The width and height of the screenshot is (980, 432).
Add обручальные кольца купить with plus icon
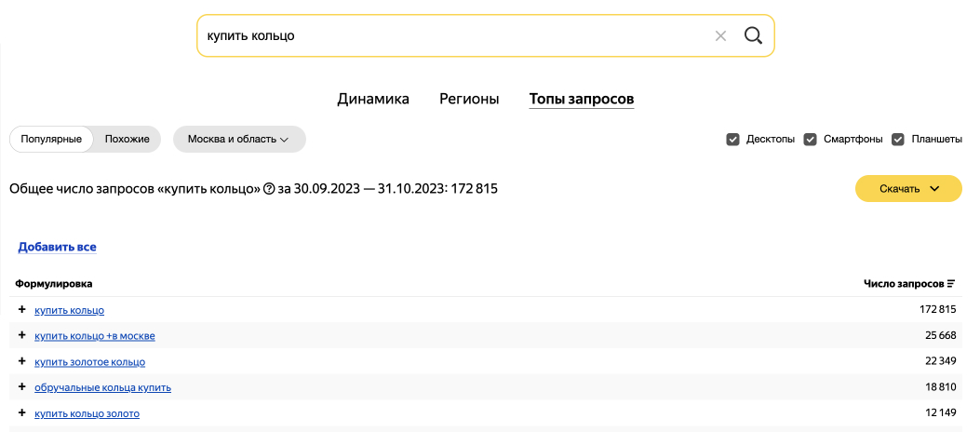[22, 387]
